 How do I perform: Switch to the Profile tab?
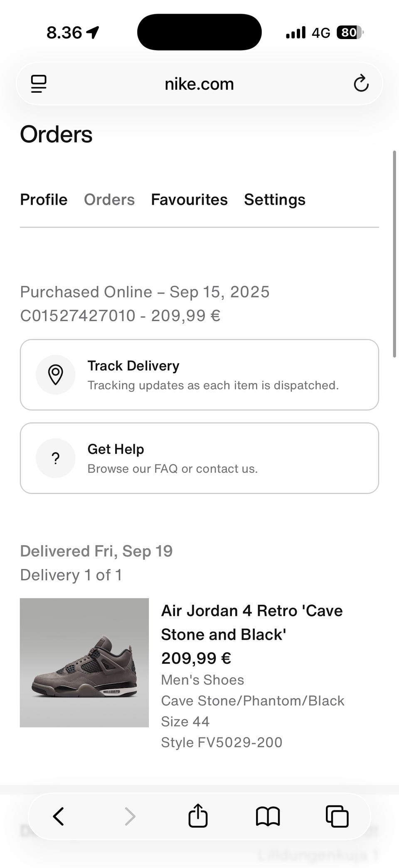44,200
